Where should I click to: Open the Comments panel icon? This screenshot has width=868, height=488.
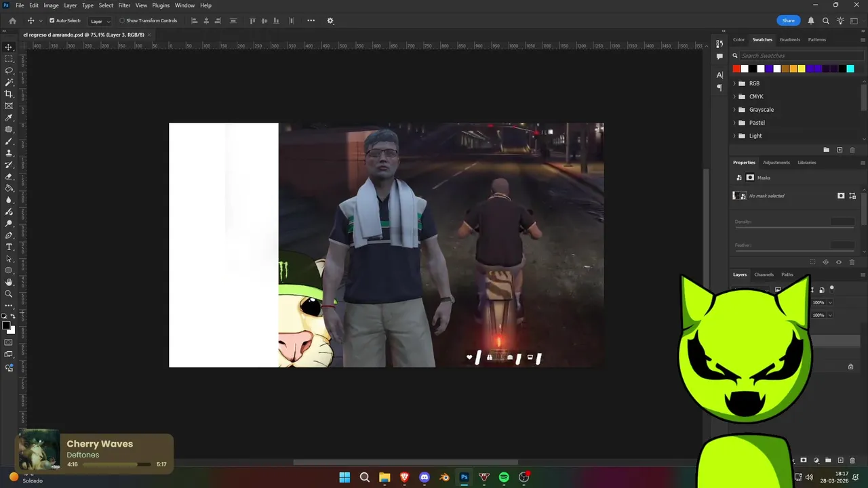[x=719, y=57]
